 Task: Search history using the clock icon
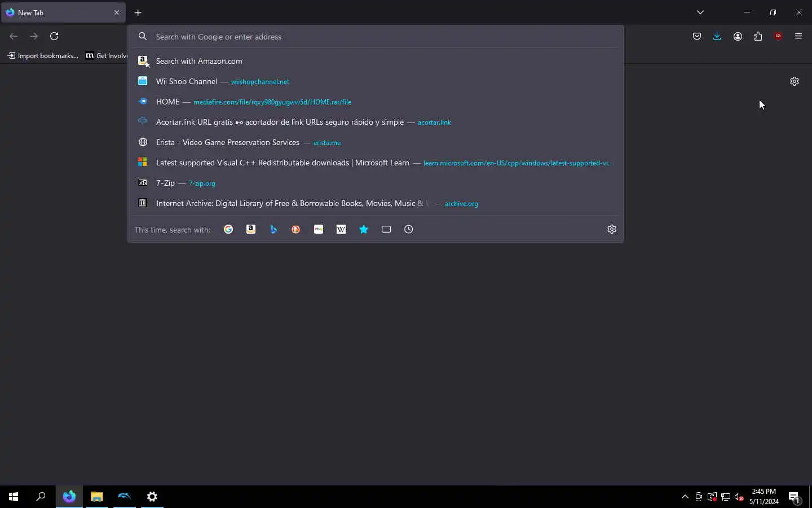[409, 229]
